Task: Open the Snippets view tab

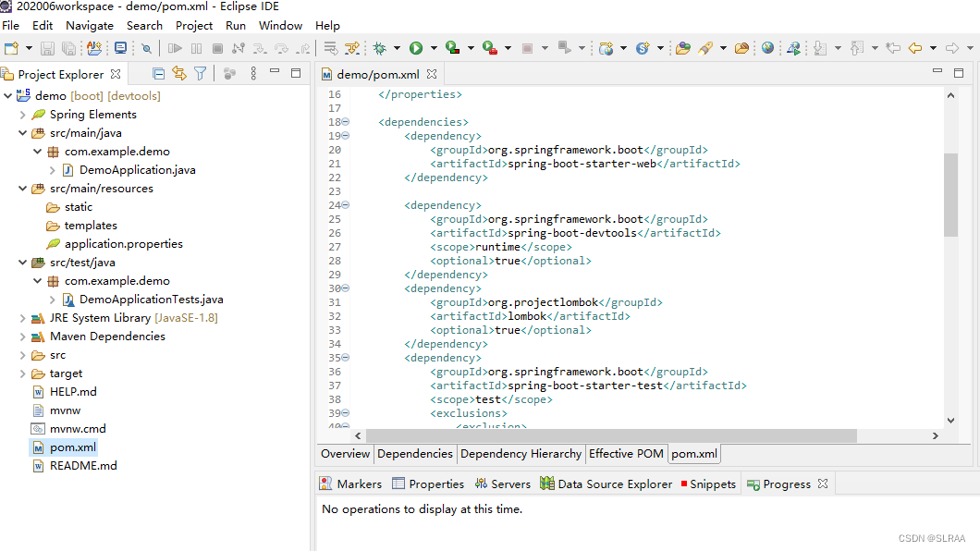Action: (x=708, y=484)
